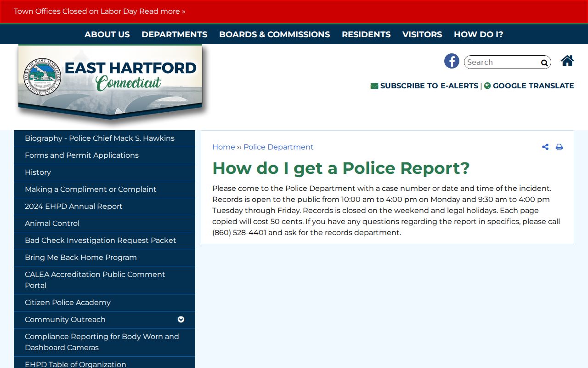Open the Visitors menu
588x368 pixels.
[422, 34]
